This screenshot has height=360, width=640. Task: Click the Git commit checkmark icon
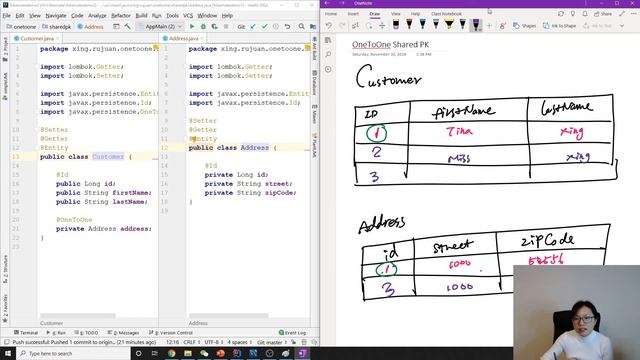pos(264,27)
